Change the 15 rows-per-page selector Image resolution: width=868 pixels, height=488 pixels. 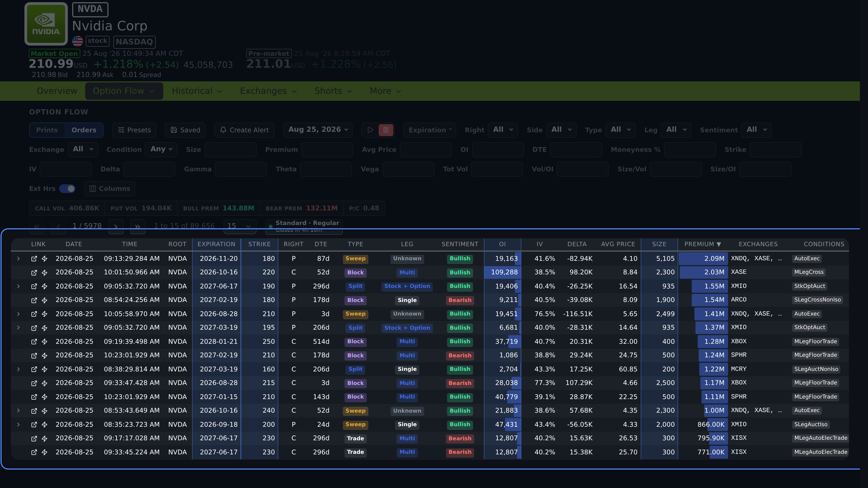tap(240, 226)
